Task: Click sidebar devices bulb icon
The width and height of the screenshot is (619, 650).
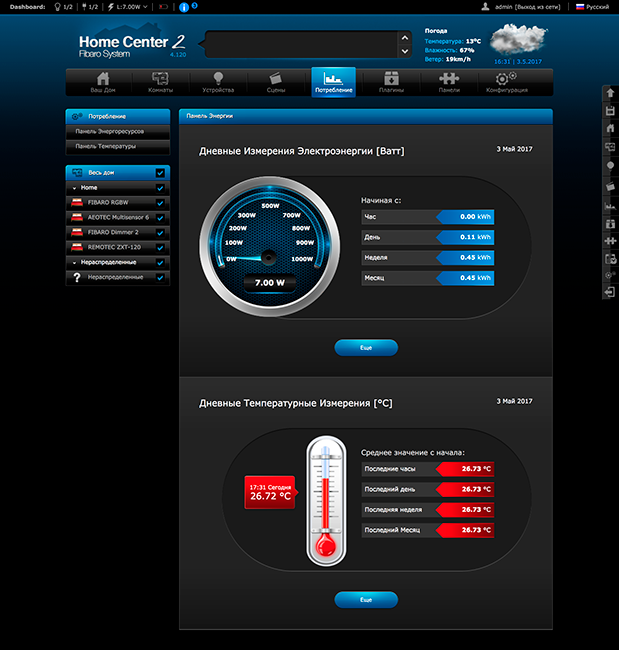Action: tap(610, 166)
